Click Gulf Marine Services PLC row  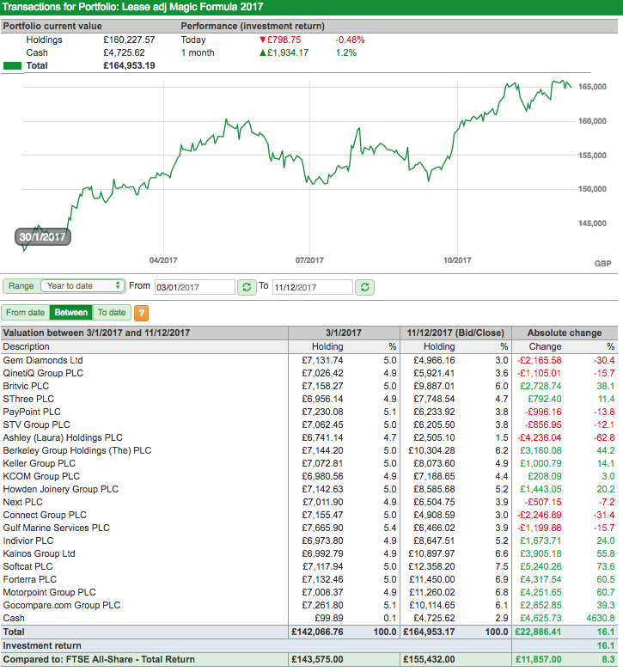309,528
